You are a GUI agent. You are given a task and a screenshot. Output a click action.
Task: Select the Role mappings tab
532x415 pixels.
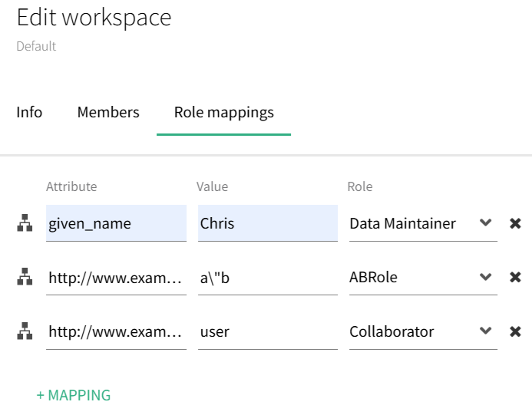(224, 113)
